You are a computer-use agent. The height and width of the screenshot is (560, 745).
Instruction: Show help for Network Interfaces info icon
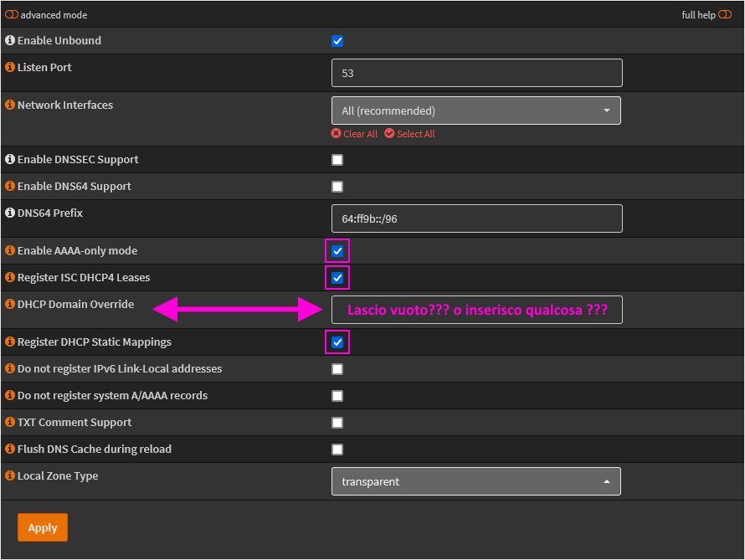(10, 105)
